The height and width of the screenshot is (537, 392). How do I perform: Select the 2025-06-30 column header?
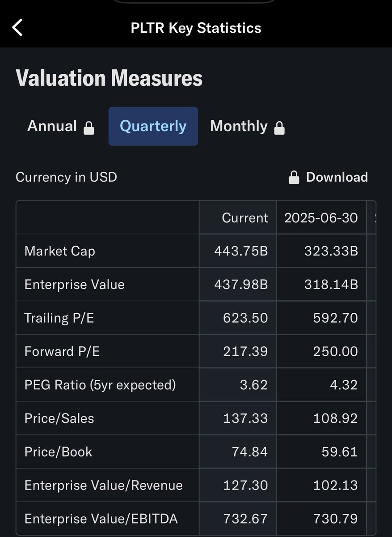click(x=321, y=217)
